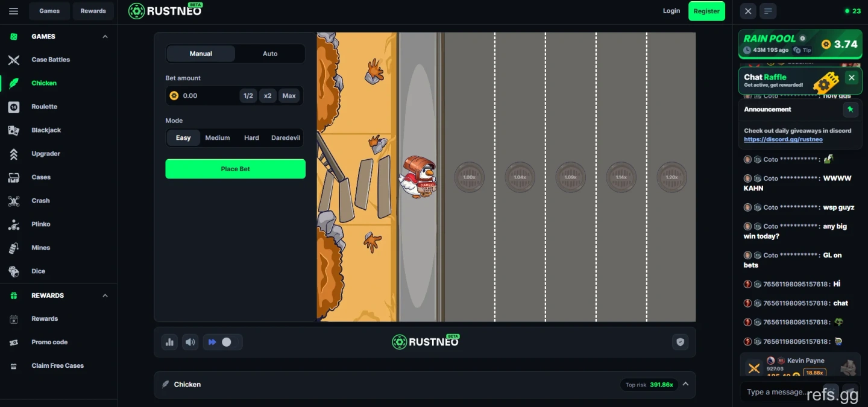Image resolution: width=868 pixels, height=407 pixels.
Task: Select Medium mode
Action: coord(218,138)
